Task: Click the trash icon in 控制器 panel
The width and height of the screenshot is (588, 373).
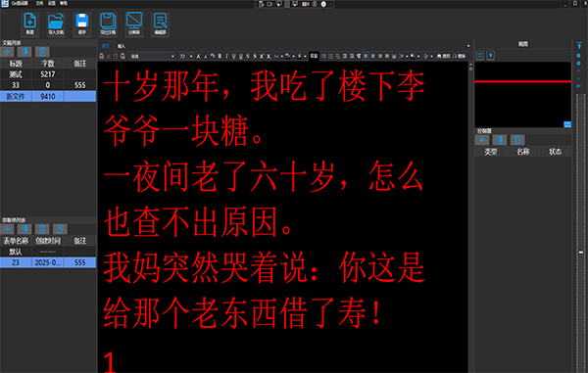Action: 517,140
